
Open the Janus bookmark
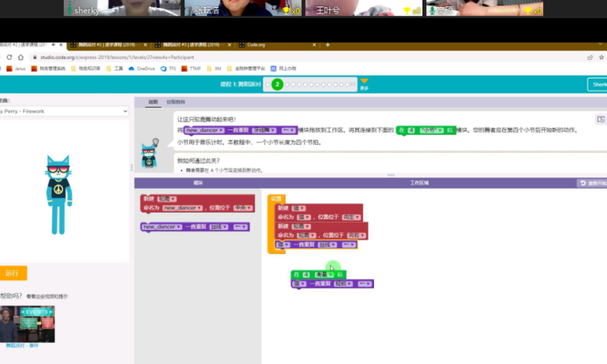16,69
